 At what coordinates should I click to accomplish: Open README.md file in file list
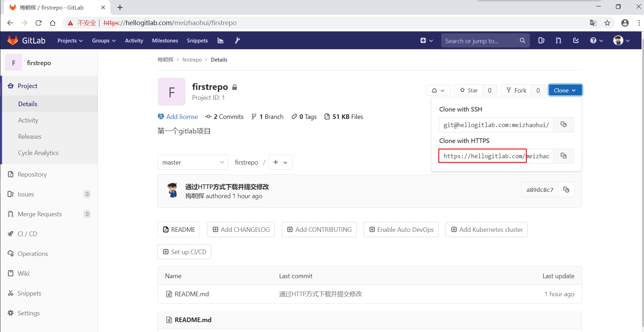(191, 294)
